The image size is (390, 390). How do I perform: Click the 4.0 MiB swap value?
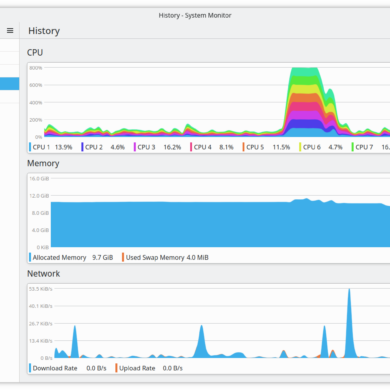[x=198, y=257]
